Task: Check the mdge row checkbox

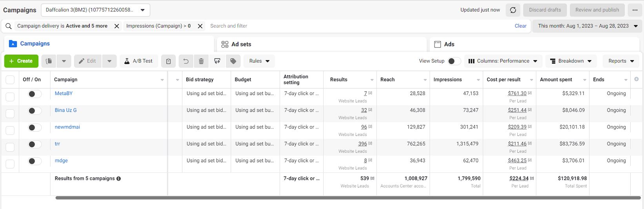Action: tap(10, 164)
